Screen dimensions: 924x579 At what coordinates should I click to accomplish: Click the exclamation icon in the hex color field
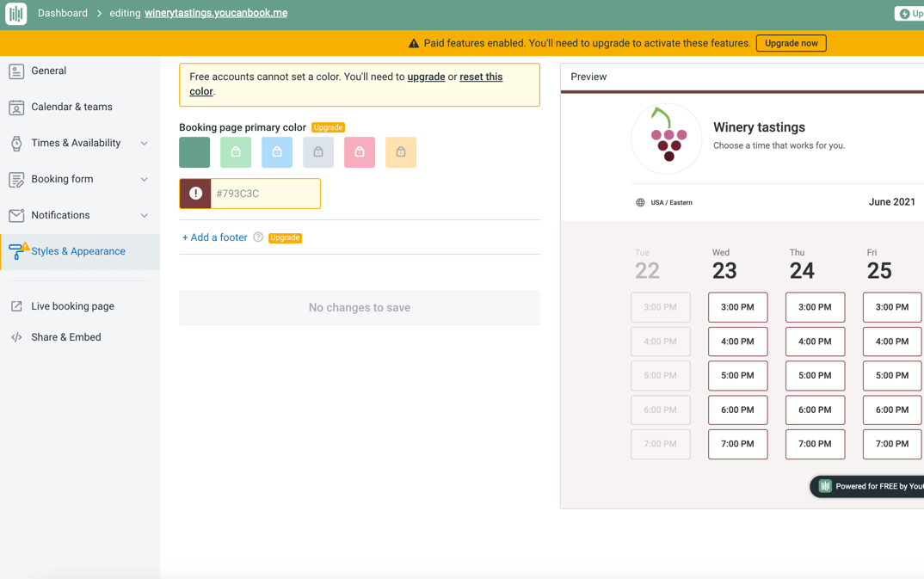pos(195,194)
